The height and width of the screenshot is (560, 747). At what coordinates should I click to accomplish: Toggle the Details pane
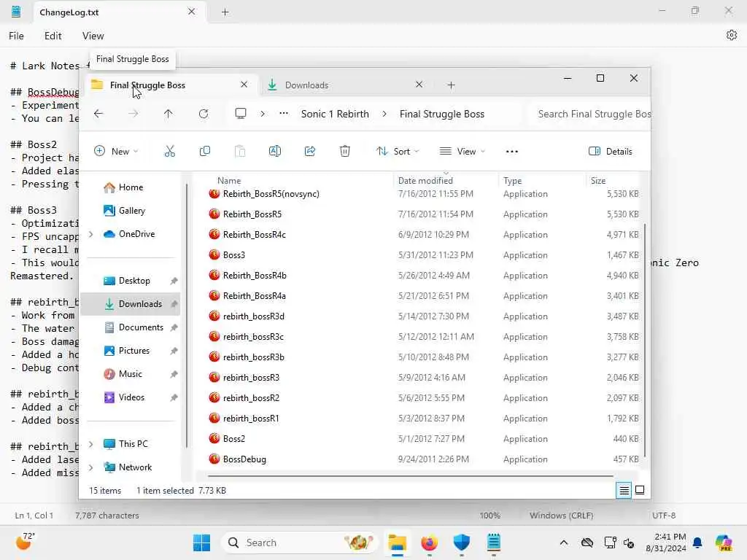tap(611, 152)
